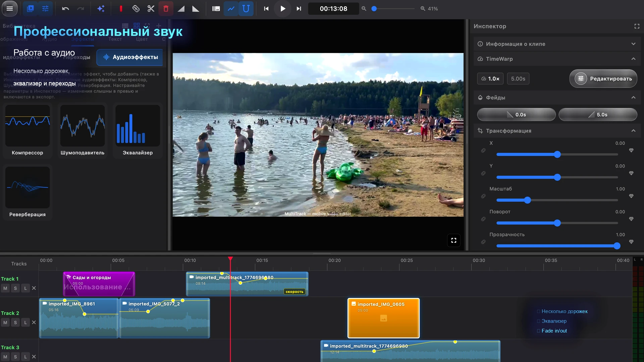Viewport: 644px width, 362px height.
Task: Add a red marker at playhead
Action: (121, 9)
